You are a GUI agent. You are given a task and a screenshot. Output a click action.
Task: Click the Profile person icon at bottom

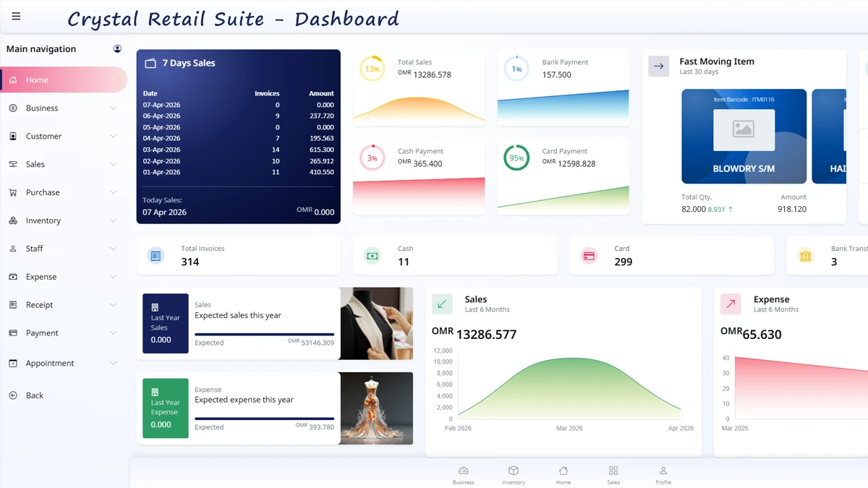[663, 470]
